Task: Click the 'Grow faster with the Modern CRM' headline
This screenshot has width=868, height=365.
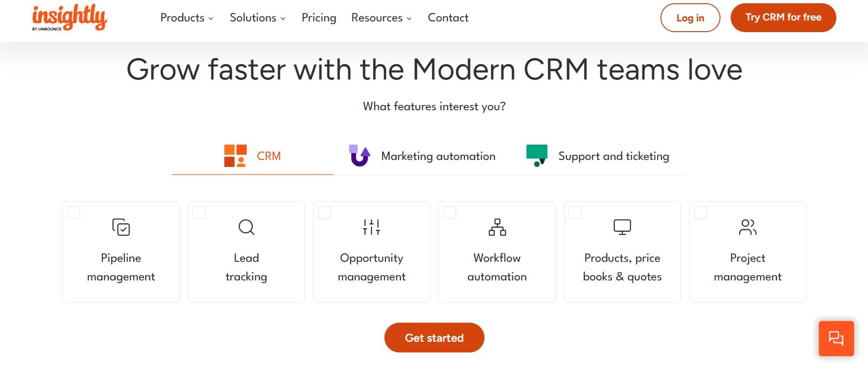Action: pyautogui.click(x=434, y=70)
